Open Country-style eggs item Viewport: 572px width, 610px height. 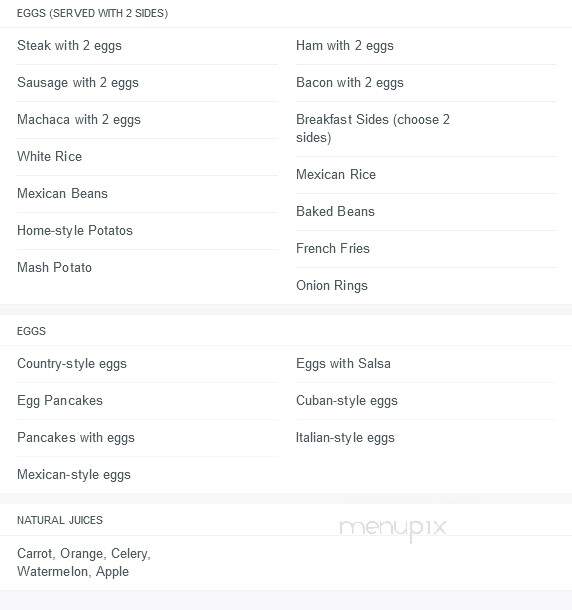click(x=72, y=363)
